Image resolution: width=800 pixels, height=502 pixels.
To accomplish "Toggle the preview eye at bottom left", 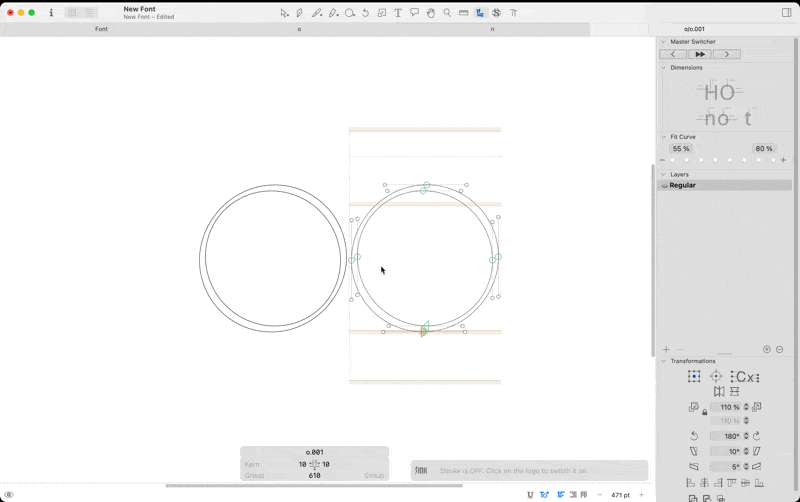I will click(9, 495).
